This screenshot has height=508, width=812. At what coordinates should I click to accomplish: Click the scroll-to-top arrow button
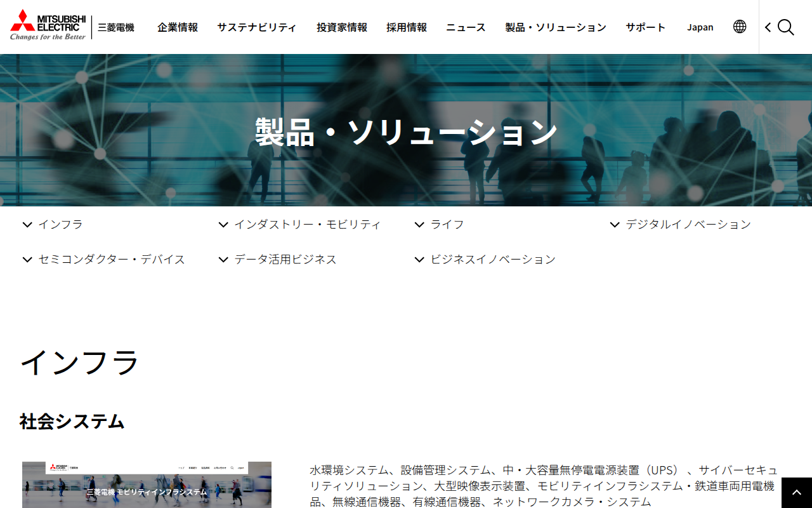(x=797, y=492)
